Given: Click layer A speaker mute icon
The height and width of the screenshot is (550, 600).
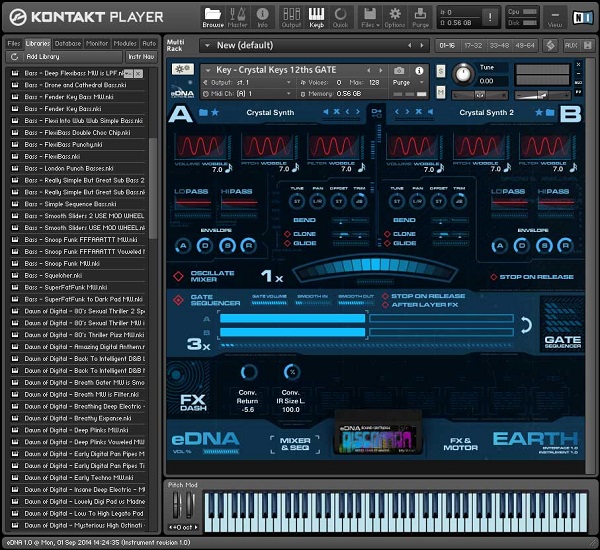Looking at the screenshot, I should click(326, 112).
